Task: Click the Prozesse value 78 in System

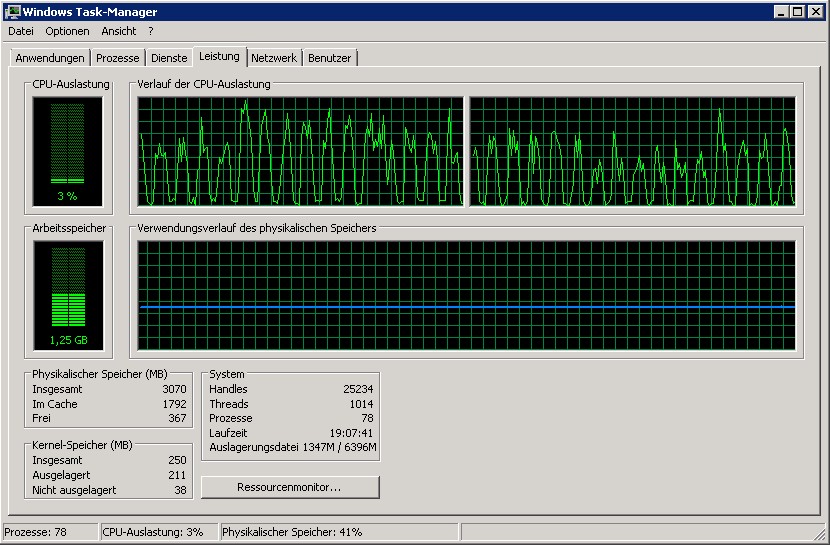Action: pyautogui.click(x=367, y=419)
